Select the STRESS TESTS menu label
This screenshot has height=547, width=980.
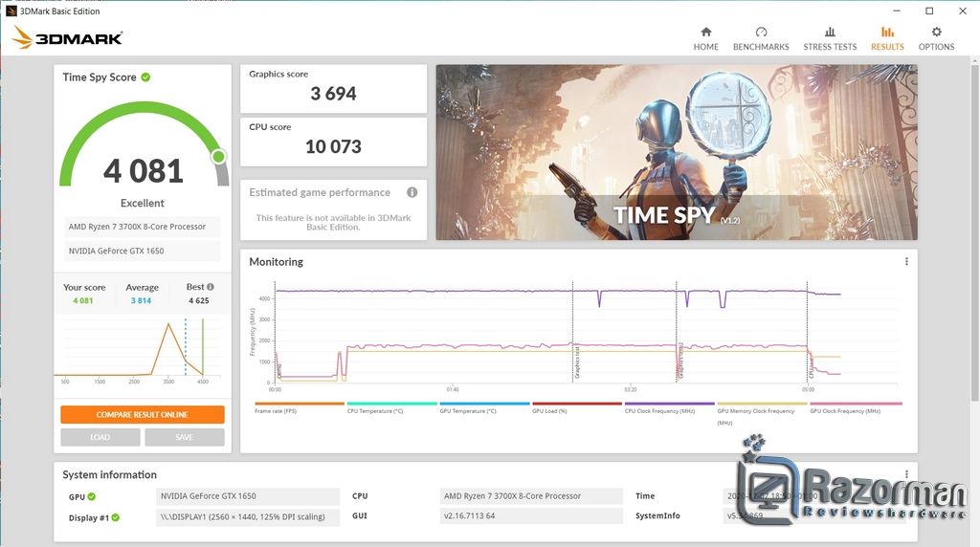click(830, 47)
